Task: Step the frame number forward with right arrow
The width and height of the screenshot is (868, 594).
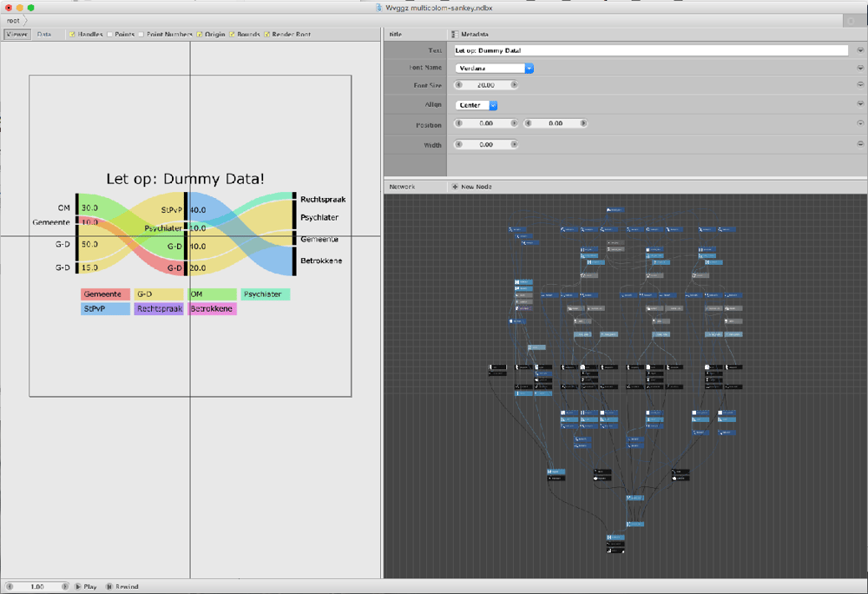Action: click(65, 587)
